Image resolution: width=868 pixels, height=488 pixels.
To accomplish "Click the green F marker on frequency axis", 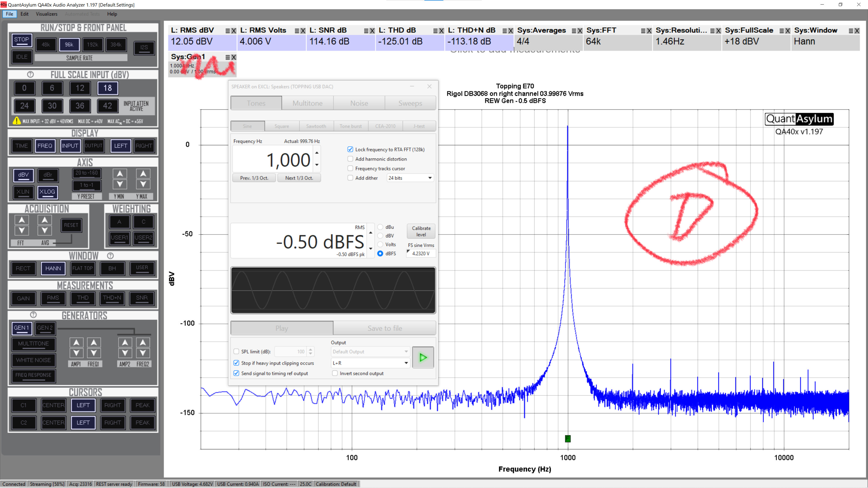I will point(567,438).
